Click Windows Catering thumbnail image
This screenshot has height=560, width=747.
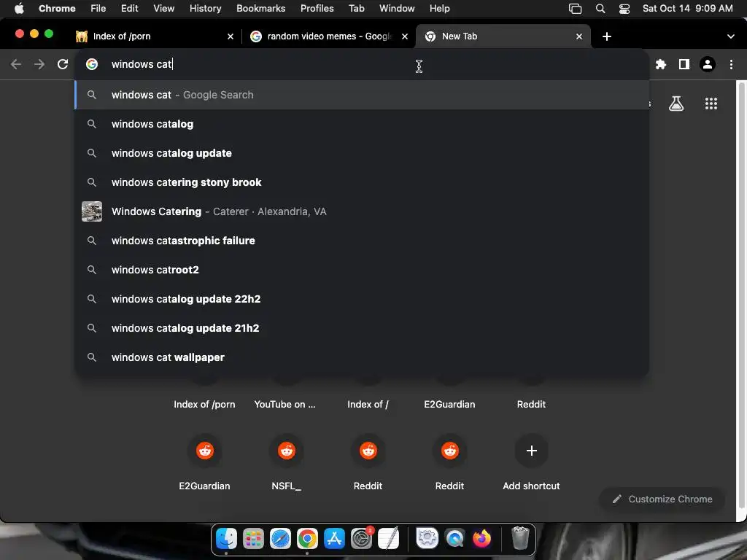tap(92, 211)
